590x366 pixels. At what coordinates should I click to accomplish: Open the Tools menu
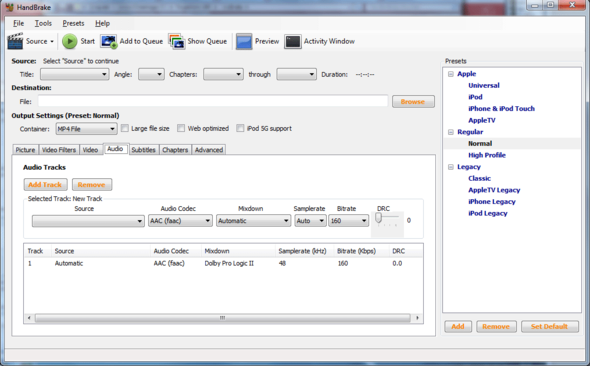[43, 23]
